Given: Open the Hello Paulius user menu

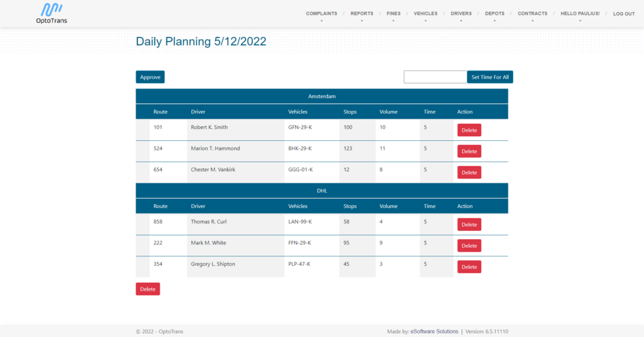Looking at the screenshot, I should 580,14.
